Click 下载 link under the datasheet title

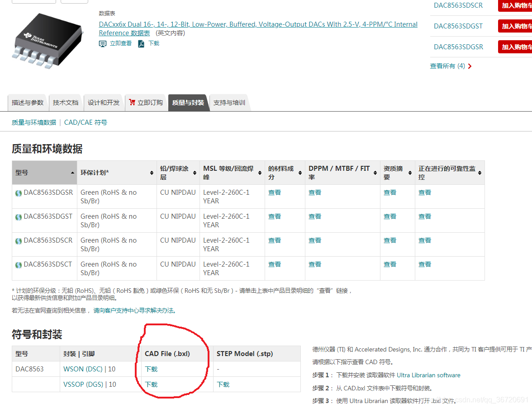[x=154, y=44]
